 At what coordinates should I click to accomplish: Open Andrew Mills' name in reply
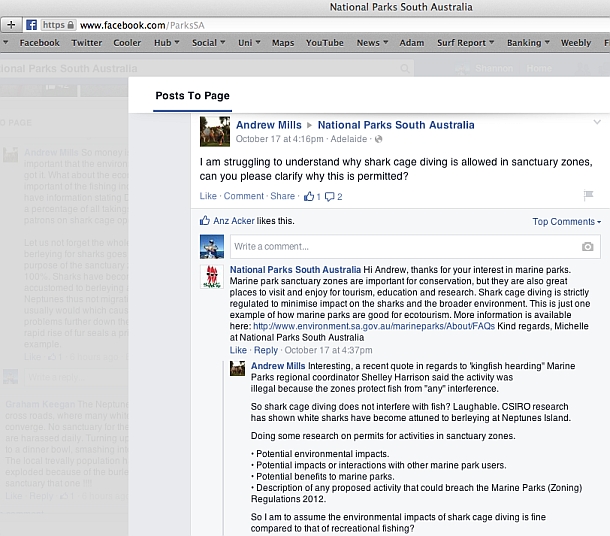278,366
